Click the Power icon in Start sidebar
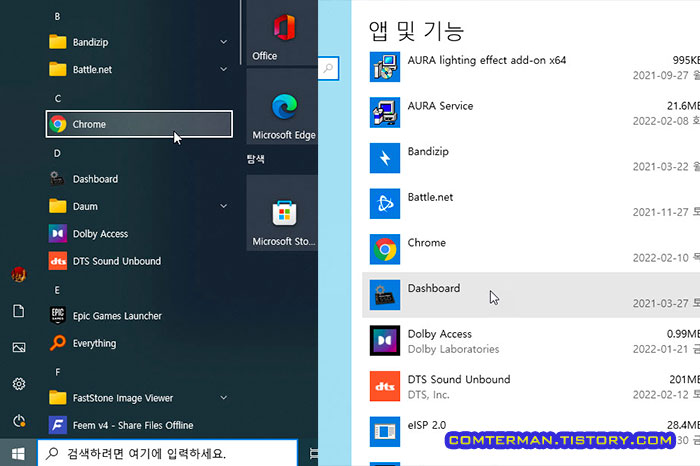 (x=19, y=420)
